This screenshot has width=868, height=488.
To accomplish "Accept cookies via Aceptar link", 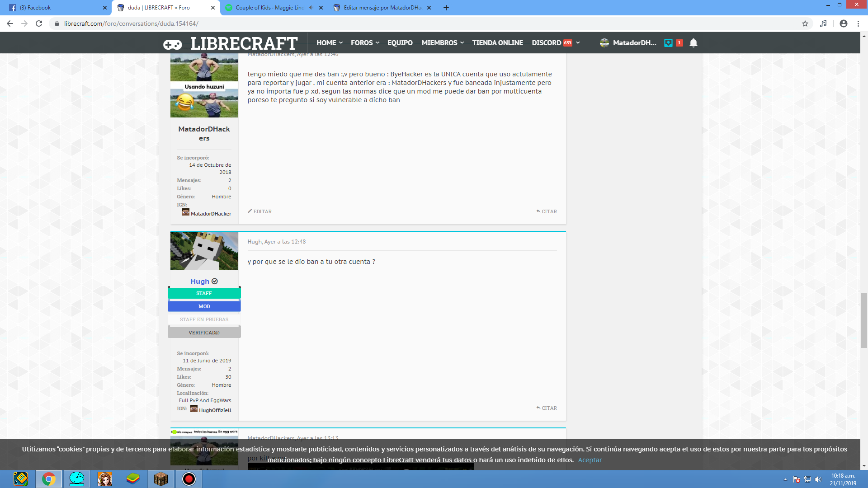I will point(590,460).
